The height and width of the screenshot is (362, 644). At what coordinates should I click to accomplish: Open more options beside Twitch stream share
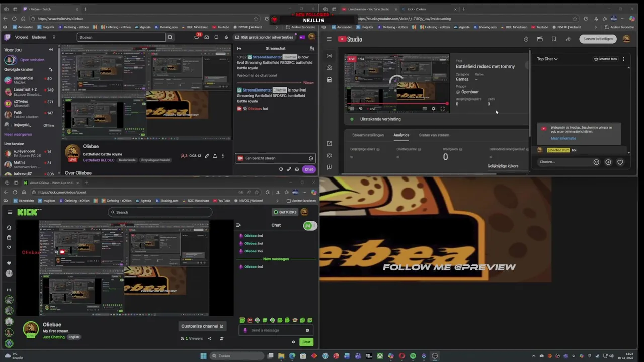pyautogui.click(x=223, y=156)
